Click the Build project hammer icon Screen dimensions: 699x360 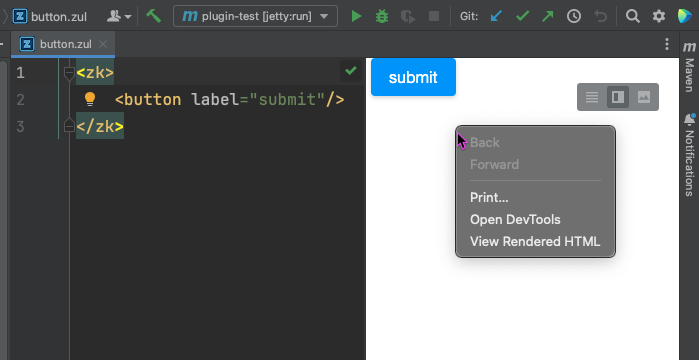pyautogui.click(x=154, y=16)
